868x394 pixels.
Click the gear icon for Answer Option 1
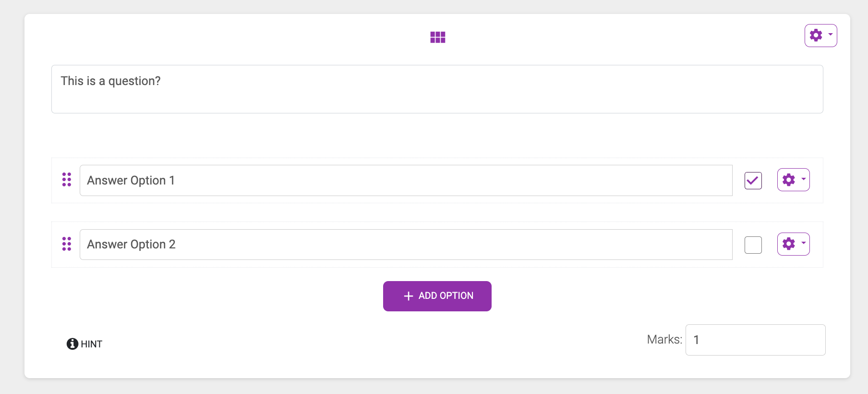tap(788, 180)
